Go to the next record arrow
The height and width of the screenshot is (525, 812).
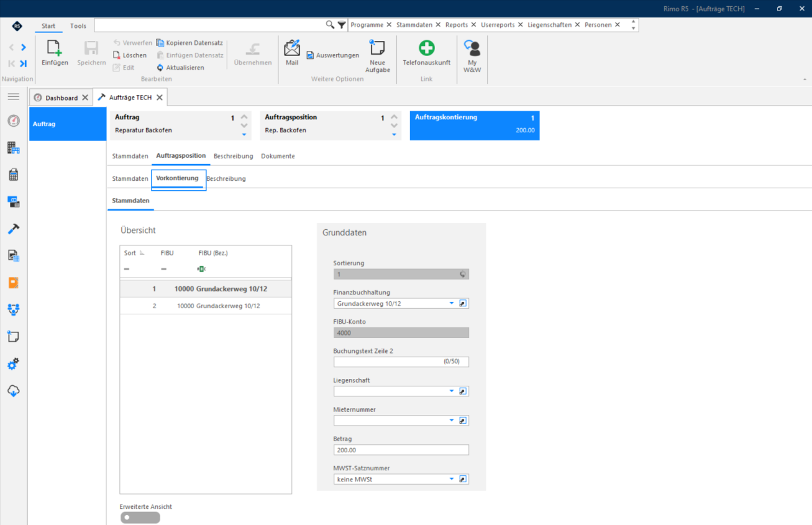coord(24,47)
